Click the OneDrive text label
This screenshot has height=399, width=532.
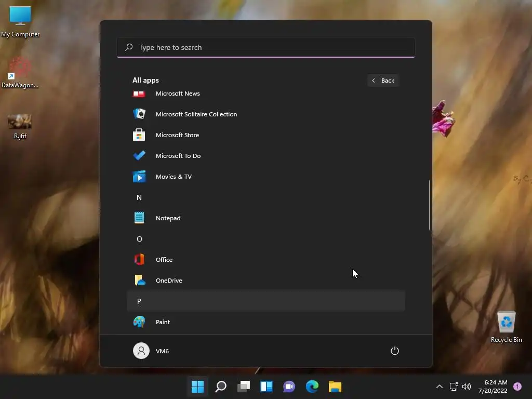(x=169, y=281)
